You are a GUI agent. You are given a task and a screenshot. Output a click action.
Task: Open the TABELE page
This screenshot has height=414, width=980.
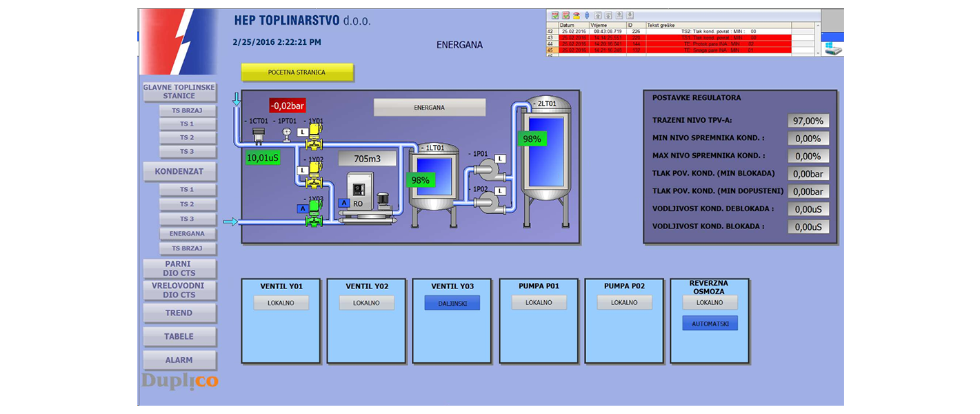pyautogui.click(x=179, y=337)
